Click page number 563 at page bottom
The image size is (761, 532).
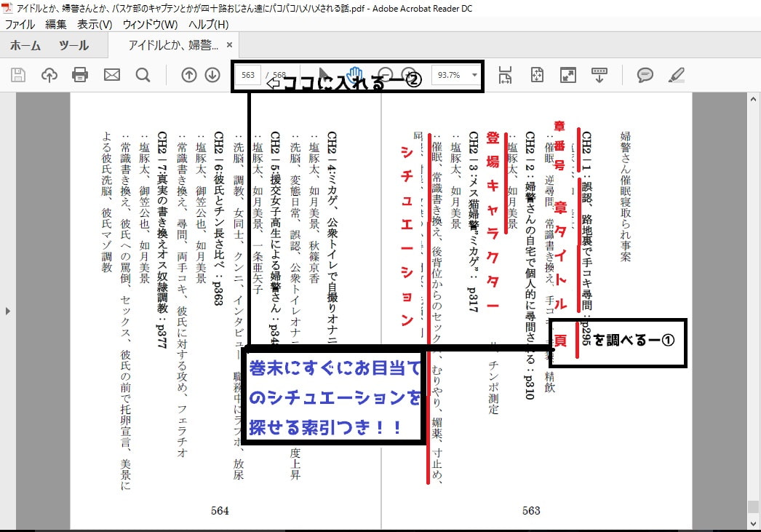pyautogui.click(x=530, y=511)
